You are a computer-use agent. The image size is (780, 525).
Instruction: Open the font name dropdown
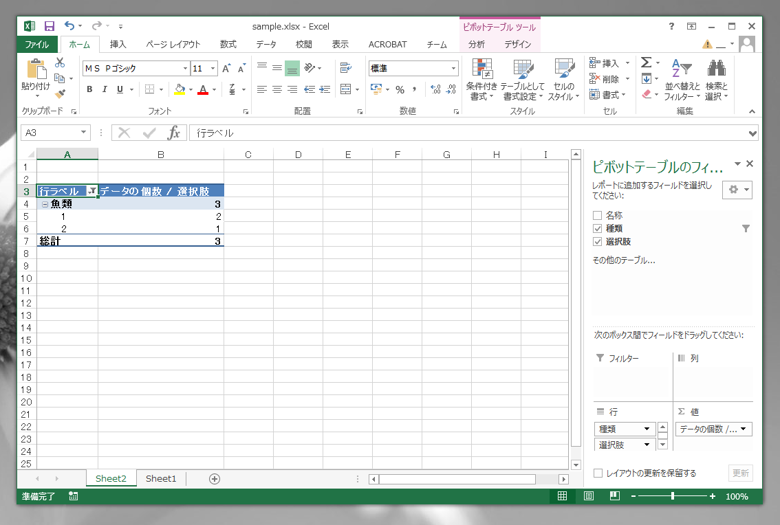click(185, 68)
